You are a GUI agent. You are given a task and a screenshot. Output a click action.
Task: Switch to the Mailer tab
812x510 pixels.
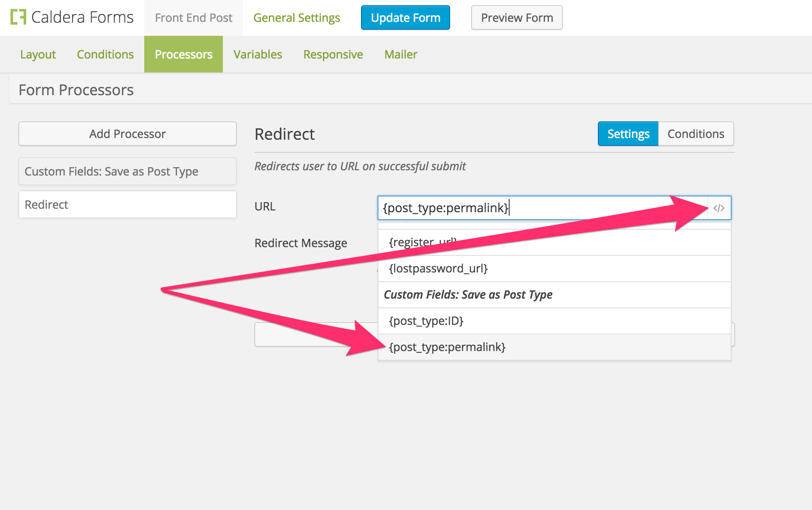(x=400, y=54)
